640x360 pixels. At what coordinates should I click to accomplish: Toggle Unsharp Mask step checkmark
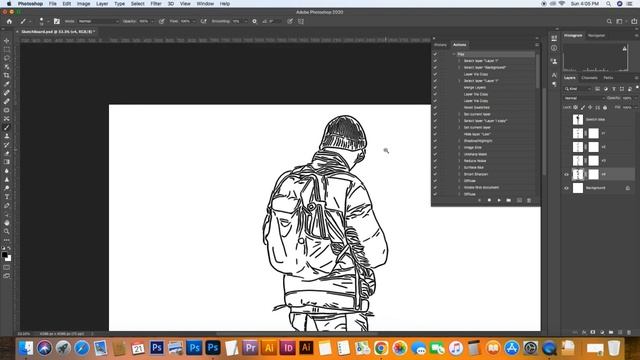click(435, 154)
